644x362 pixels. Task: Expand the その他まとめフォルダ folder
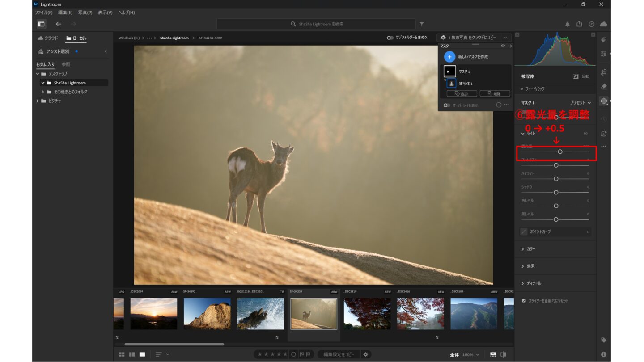coord(43,92)
